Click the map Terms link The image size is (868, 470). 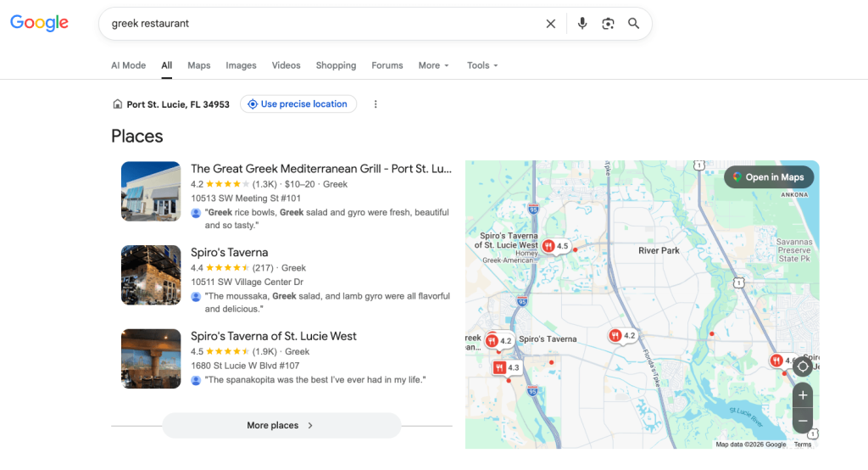pos(802,445)
